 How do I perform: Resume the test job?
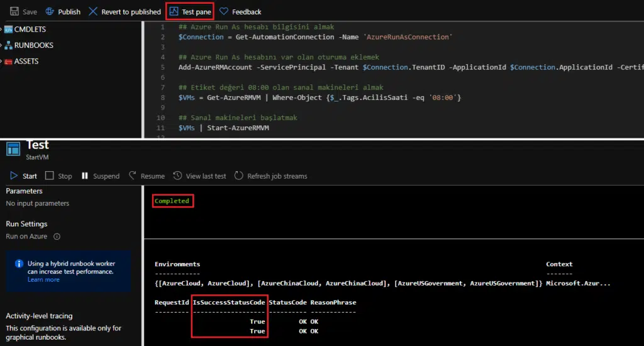(147, 176)
